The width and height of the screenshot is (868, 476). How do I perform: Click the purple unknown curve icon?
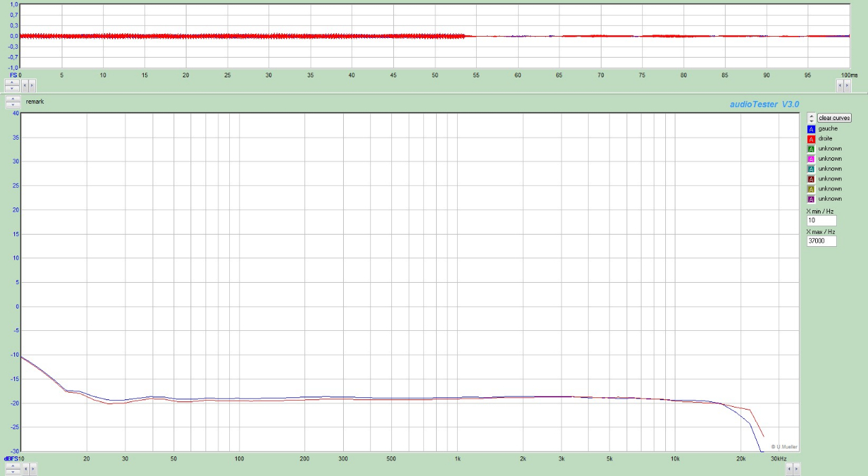coord(811,199)
